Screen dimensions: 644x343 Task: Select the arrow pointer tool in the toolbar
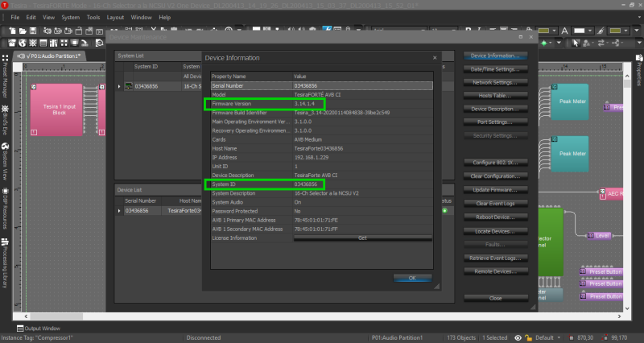(x=576, y=43)
